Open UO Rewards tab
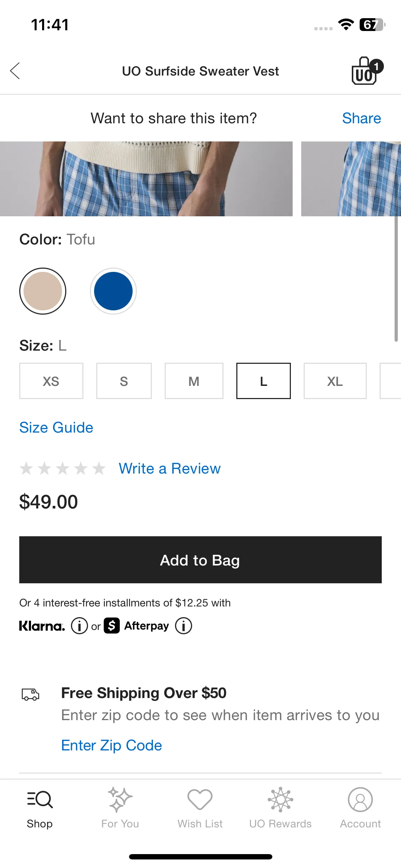The width and height of the screenshot is (401, 868). (x=280, y=807)
